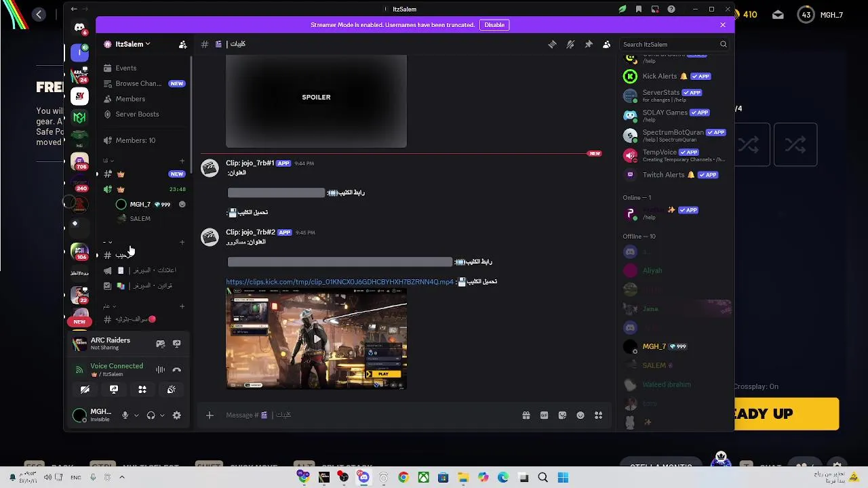The image size is (868, 488).
Task: Open the clips.kick.com mp4 link
Action: click(x=340, y=282)
